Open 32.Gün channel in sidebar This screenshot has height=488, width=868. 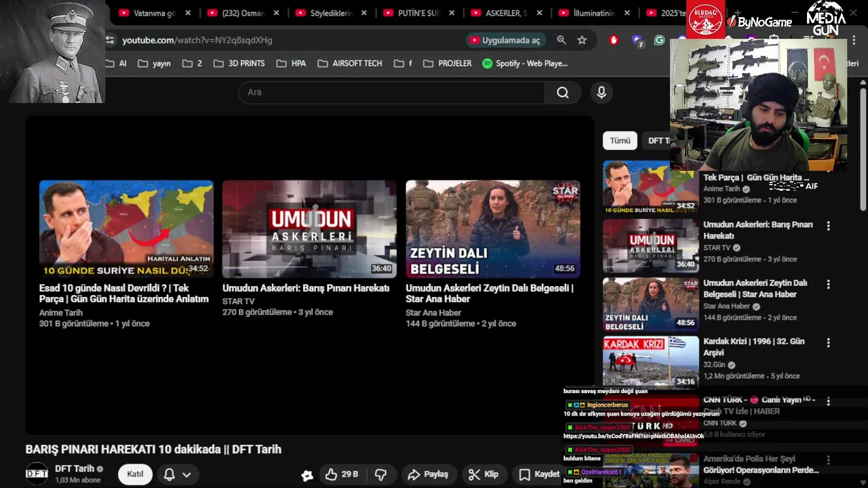[x=714, y=365]
